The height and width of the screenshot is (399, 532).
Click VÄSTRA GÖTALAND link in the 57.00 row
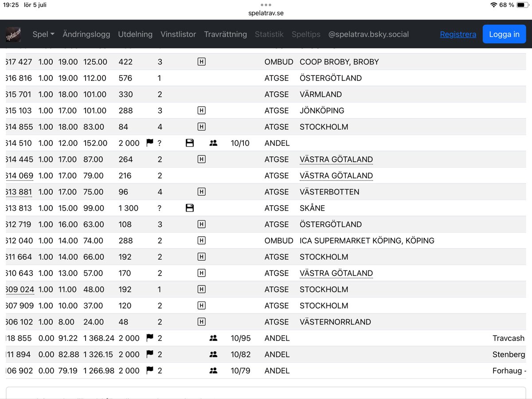(336, 274)
